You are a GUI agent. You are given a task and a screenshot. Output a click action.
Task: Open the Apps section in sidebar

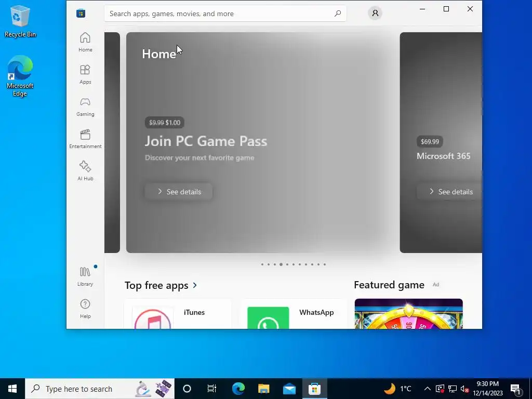coord(85,74)
